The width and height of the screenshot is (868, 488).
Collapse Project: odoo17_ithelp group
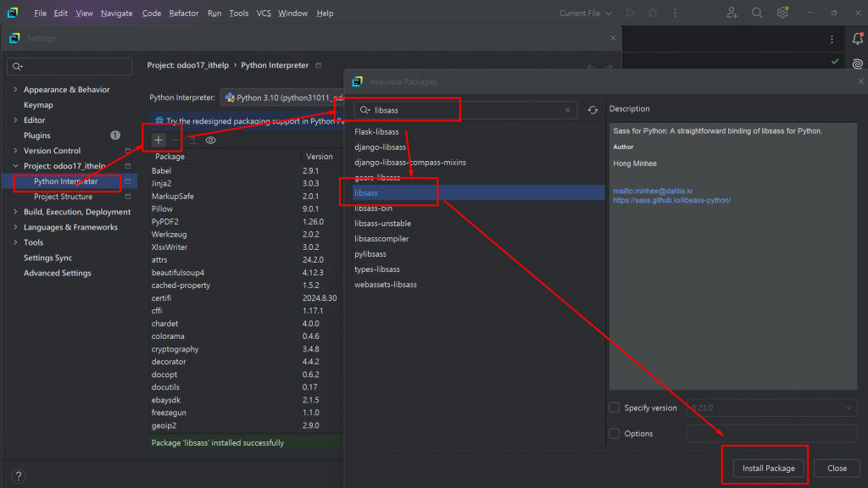click(15, 166)
